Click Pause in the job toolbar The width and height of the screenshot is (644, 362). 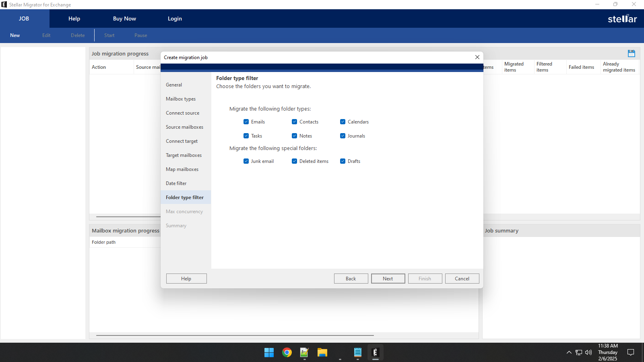click(x=140, y=35)
